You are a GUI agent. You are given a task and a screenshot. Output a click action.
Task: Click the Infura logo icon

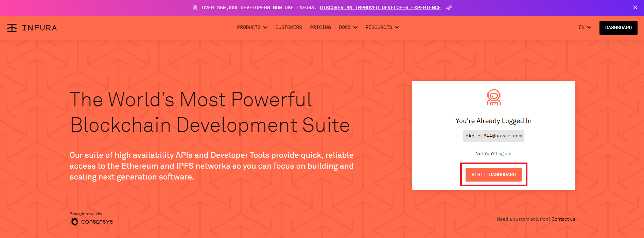12,28
